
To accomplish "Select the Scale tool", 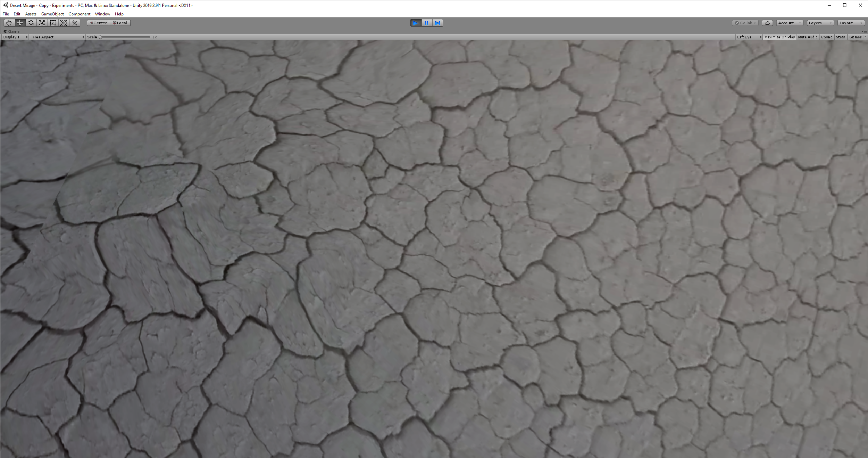I will (x=42, y=23).
